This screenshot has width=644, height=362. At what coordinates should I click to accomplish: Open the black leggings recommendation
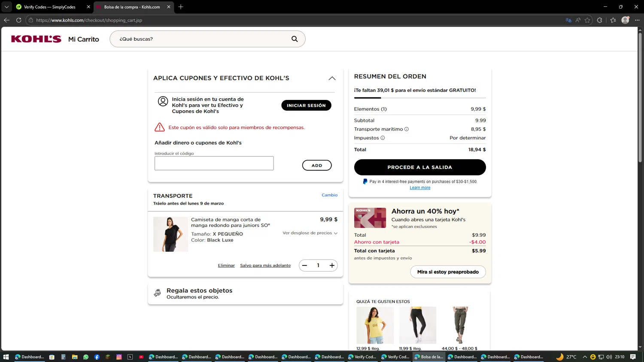tap(417, 325)
